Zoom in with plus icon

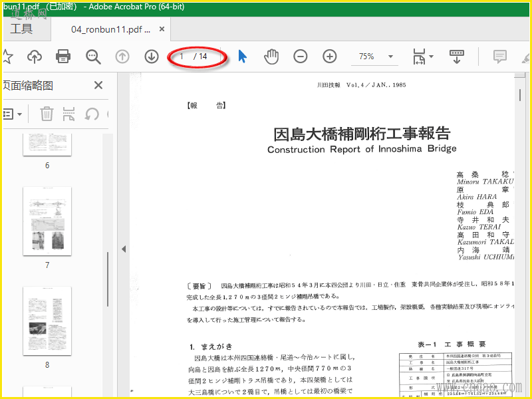point(329,57)
